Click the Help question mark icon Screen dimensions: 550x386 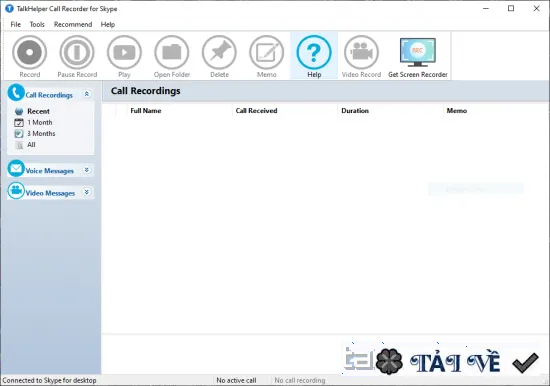[314, 53]
